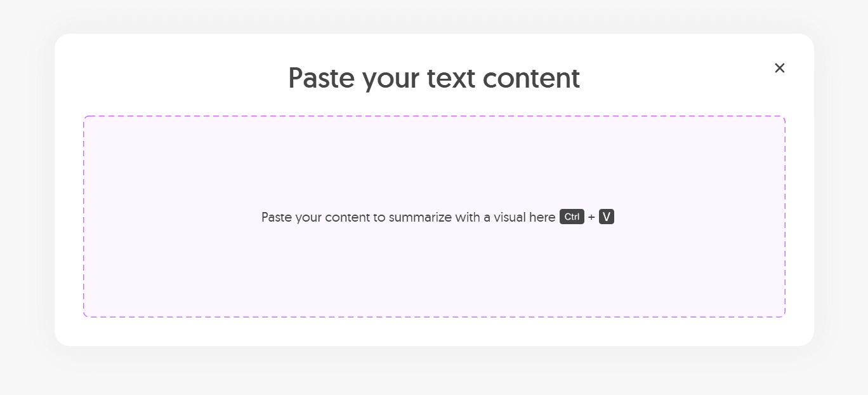The width and height of the screenshot is (868, 395).
Task: Click the word "text" in the title
Action: pyautogui.click(x=451, y=78)
